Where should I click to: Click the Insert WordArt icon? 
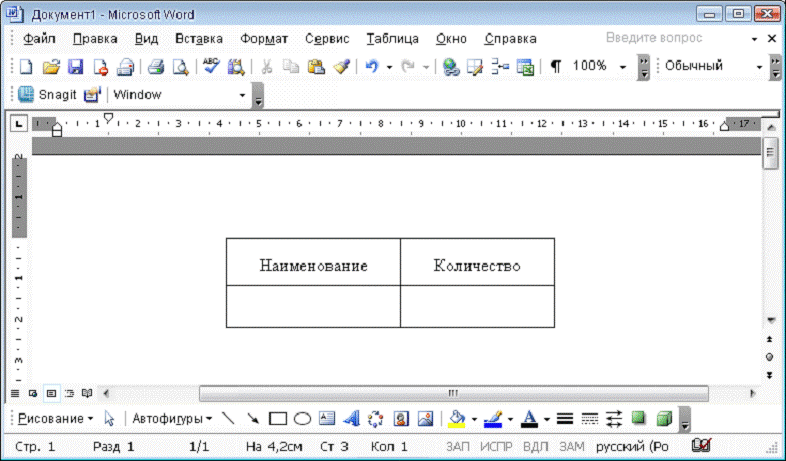click(351, 418)
